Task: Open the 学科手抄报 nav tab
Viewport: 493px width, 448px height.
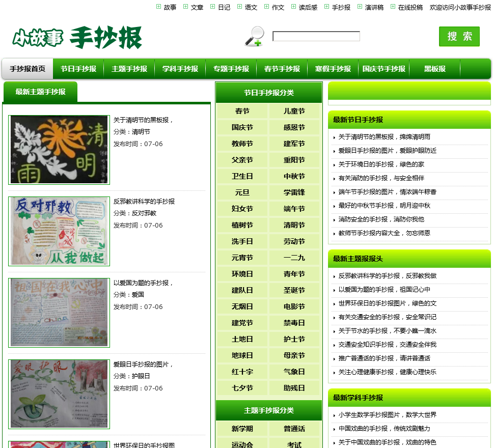Action: (x=180, y=69)
